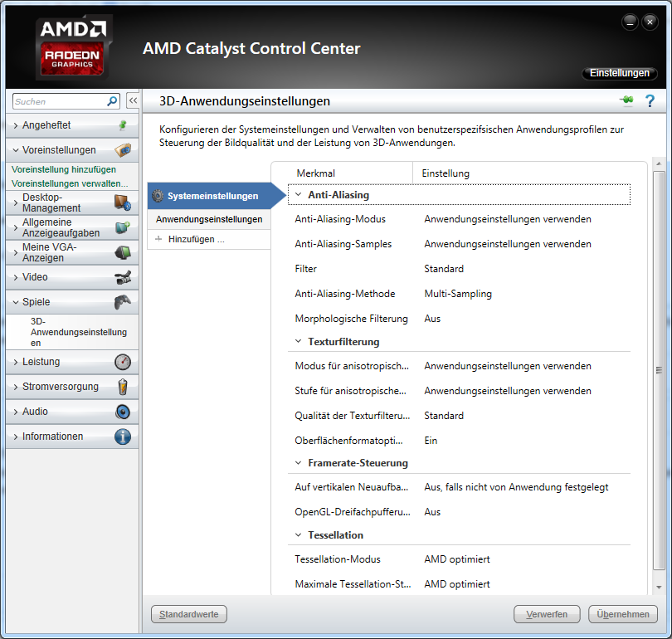
Task: Collapse the Spiele section
Action: tap(16, 302)
